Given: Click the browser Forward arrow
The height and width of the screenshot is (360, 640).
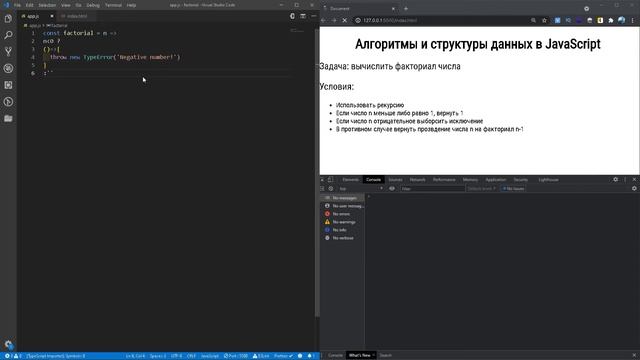Looking at the screenshot, I should (334, 20).
